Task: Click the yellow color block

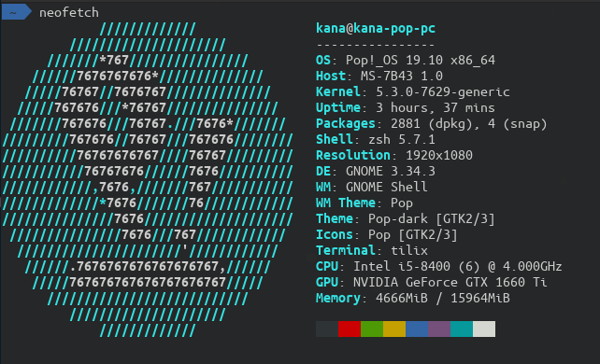Action: 394,329
